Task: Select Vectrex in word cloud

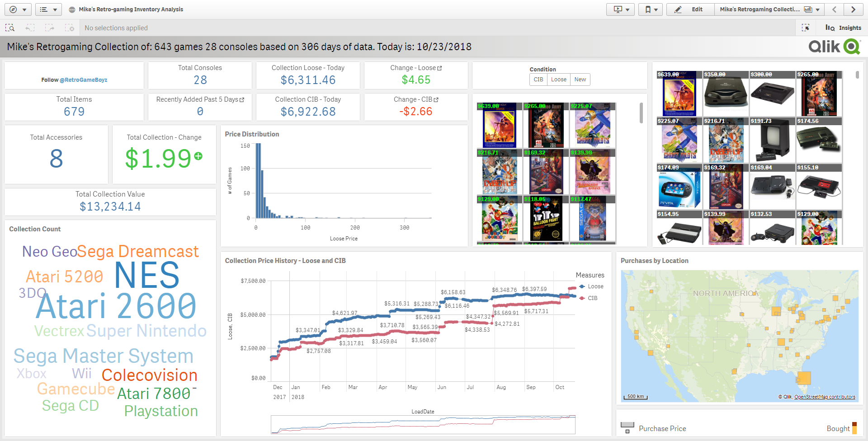Action: (59, 331)
